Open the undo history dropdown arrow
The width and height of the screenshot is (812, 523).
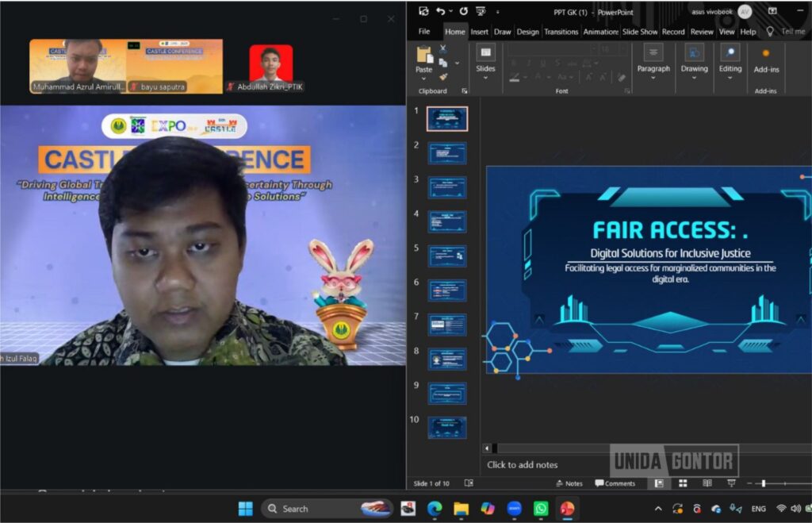(450, 11)
